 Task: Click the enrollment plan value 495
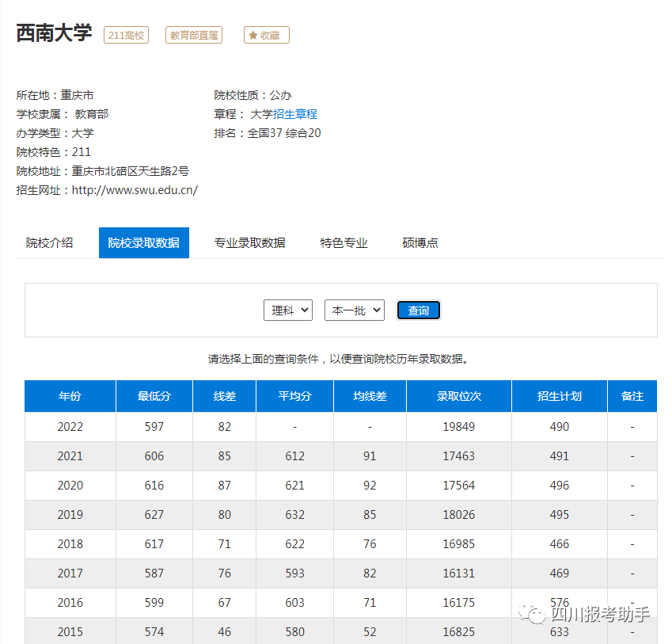[560, 515]
